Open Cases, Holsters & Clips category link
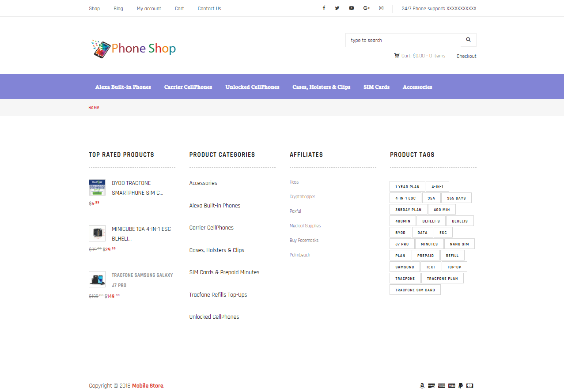The height and width of the screenshot is (392, 564). (216, 250)
